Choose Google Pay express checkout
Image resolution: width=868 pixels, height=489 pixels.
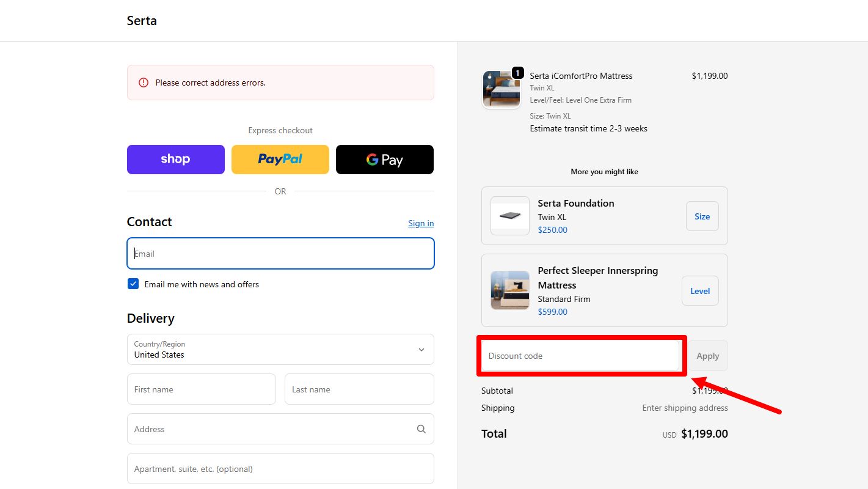point(385,160)
